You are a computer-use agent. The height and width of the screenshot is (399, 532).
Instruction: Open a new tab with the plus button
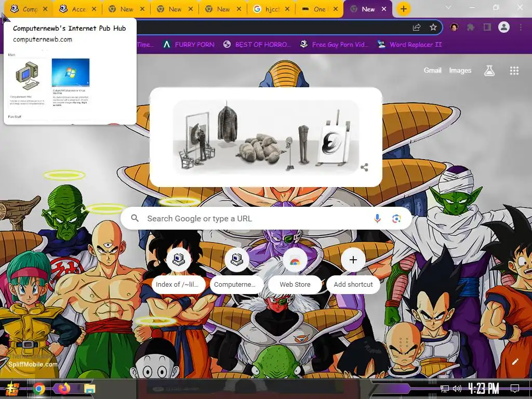403,9
